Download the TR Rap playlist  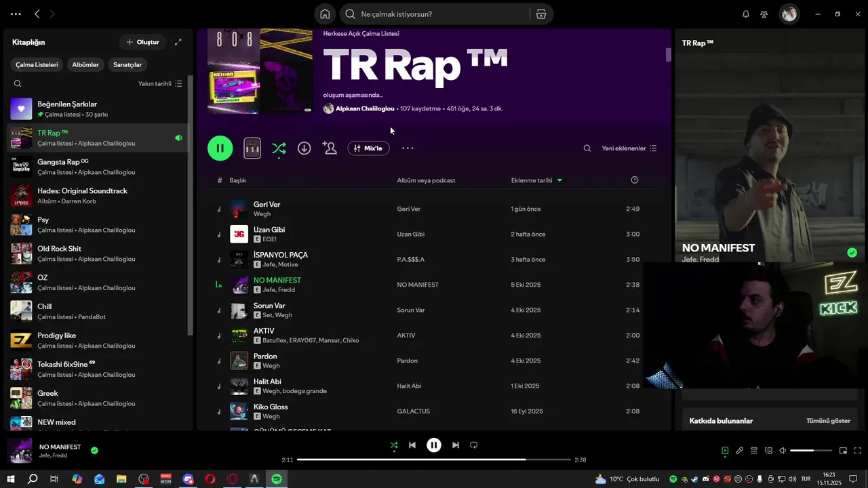point(304,148)
